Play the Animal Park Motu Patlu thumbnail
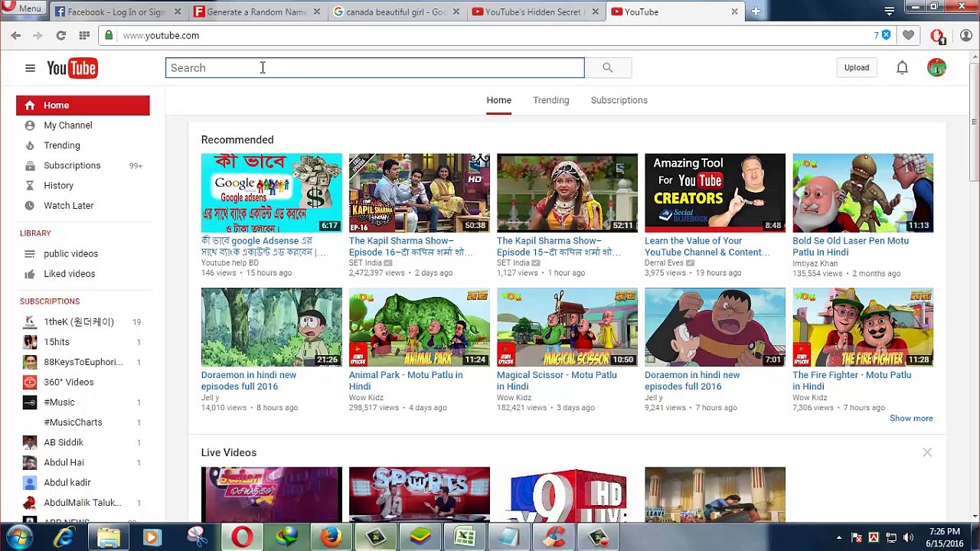 [420, 328]
